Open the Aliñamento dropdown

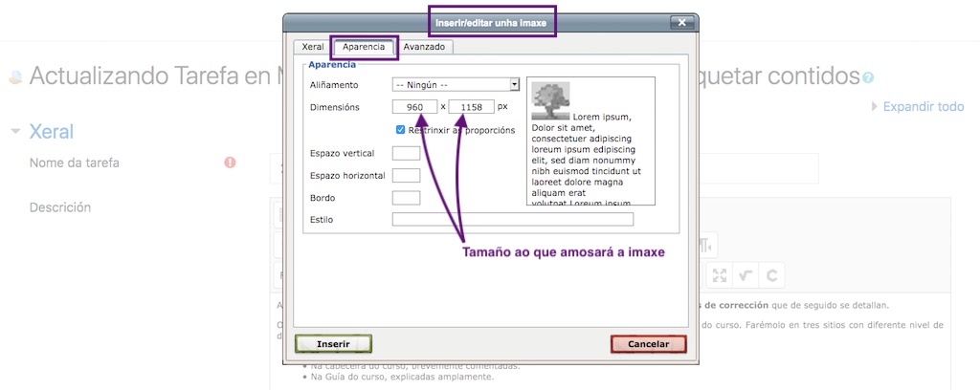pyautogui.click(x=456, y=84)
